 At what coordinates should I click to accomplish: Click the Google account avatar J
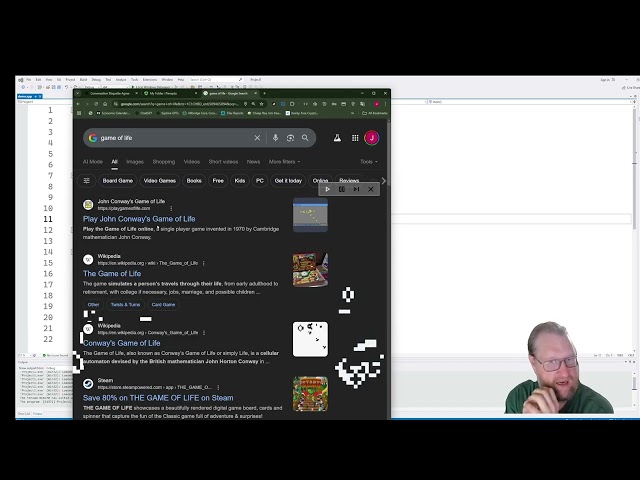pyautogui.click(x=372, y=138)
